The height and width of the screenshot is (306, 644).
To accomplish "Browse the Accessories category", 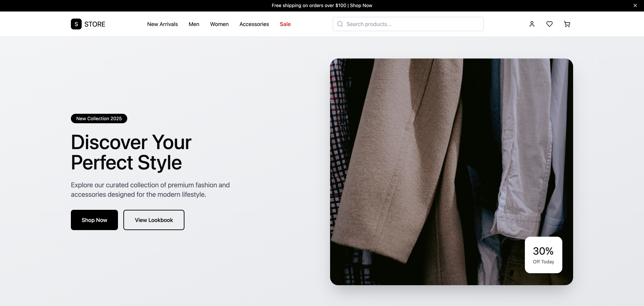I will point(254,24).
